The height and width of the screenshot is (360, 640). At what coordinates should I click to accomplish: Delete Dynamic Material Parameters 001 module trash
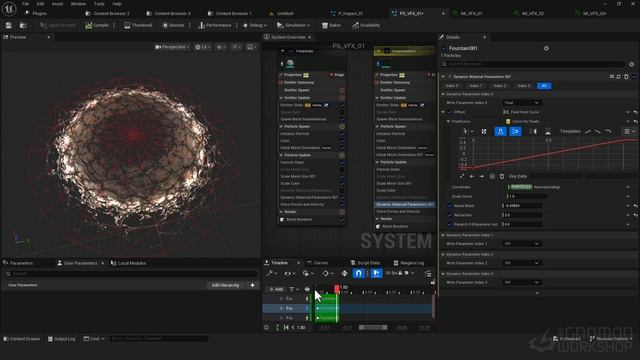point(626,77)
